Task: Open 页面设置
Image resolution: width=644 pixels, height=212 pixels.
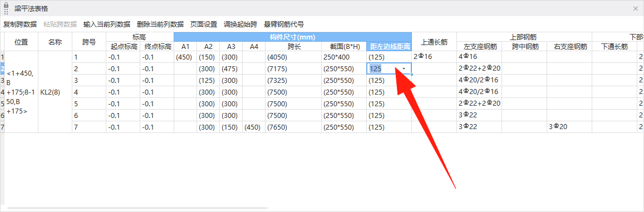Action: [x=204, y=24]
